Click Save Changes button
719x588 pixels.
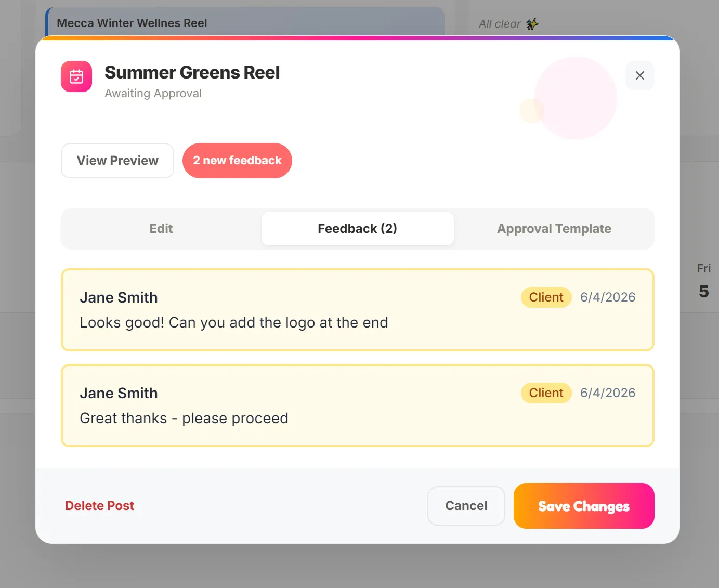tap(584, 506)
